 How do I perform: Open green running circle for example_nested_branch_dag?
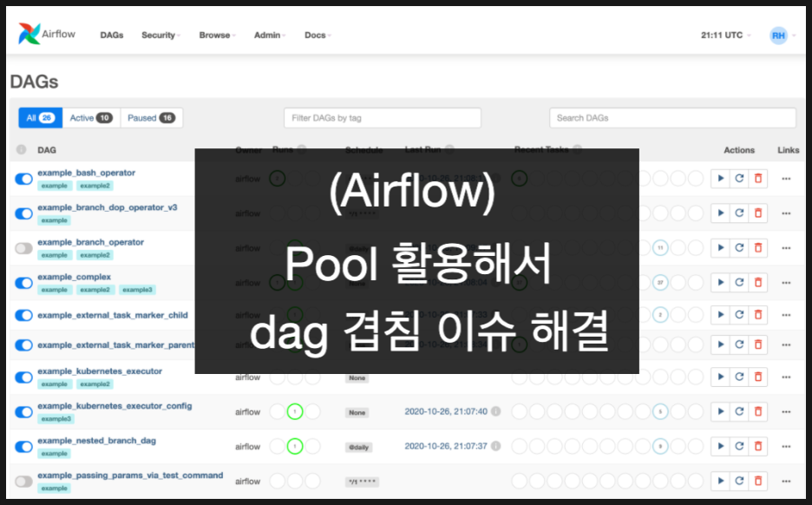[295, 447]
